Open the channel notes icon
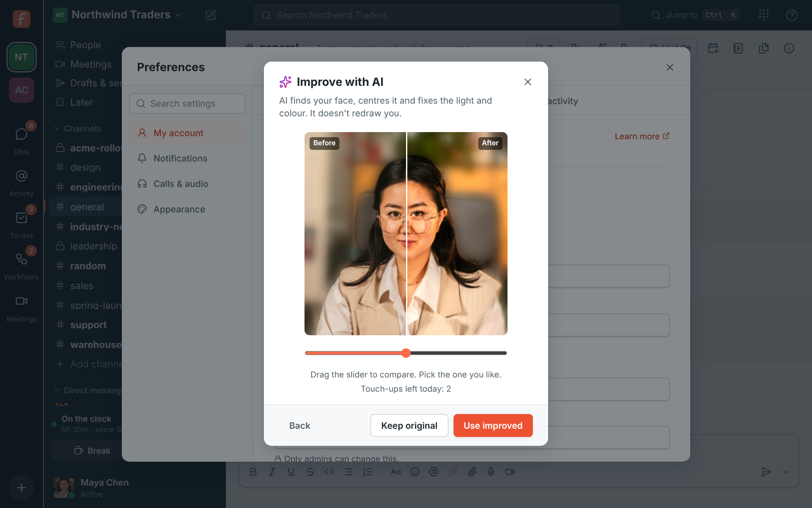The width and height of the screenshot is (812, 508). (738, 48)
